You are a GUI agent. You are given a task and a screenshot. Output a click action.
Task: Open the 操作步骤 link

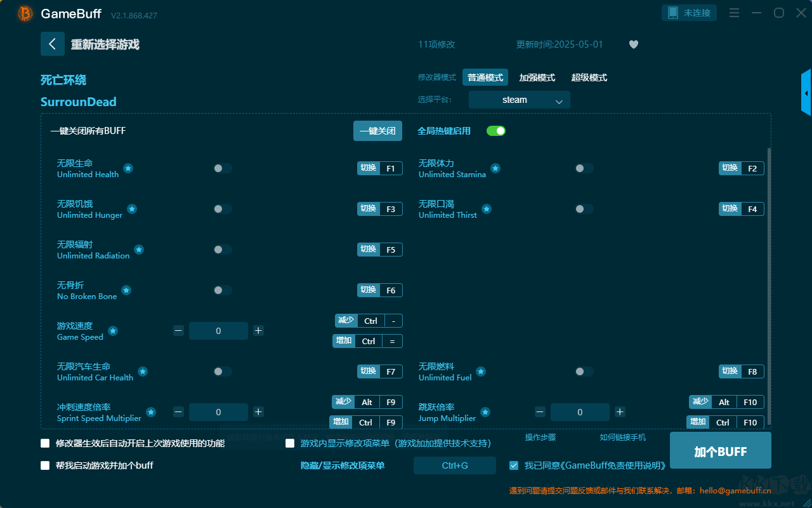(540, 438)
